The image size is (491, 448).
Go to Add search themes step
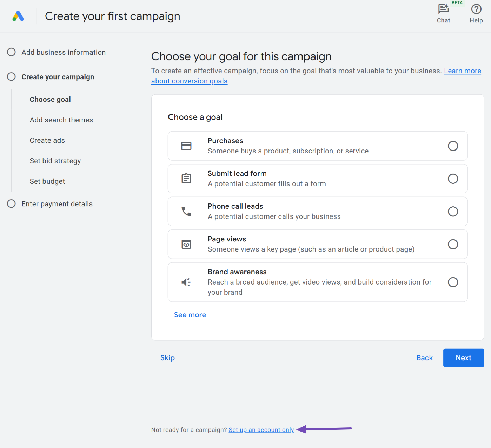point(61,120)
